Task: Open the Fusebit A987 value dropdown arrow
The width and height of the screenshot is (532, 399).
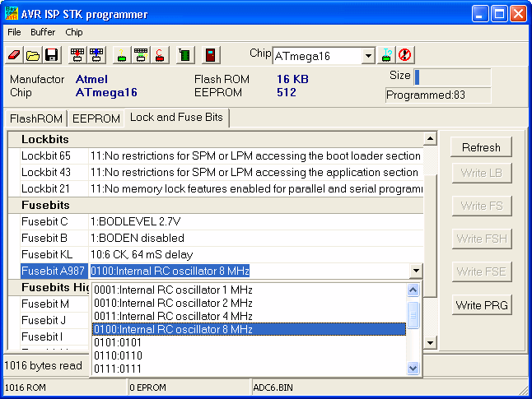Action: tap(416, 271)
